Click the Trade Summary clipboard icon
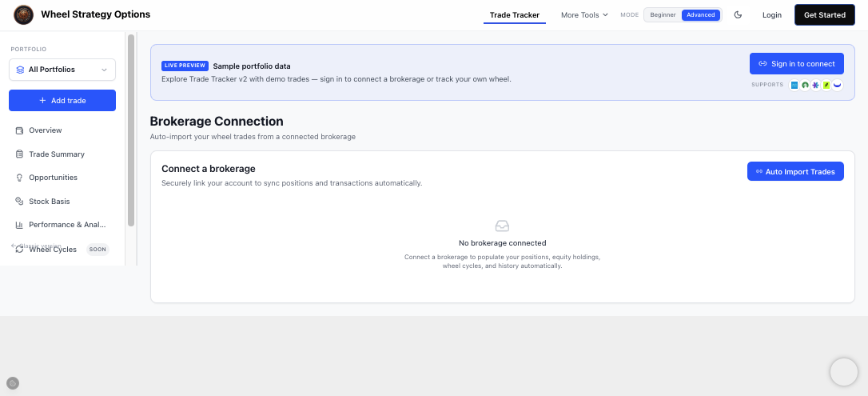This screenshot has height=396, width=868. point(19,154)
